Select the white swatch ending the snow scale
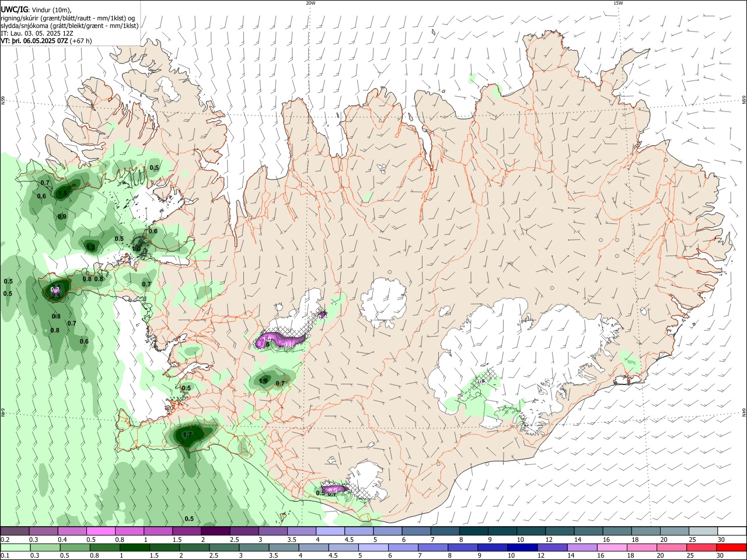Viewport: 747px width, 560px height. [731, 531]
